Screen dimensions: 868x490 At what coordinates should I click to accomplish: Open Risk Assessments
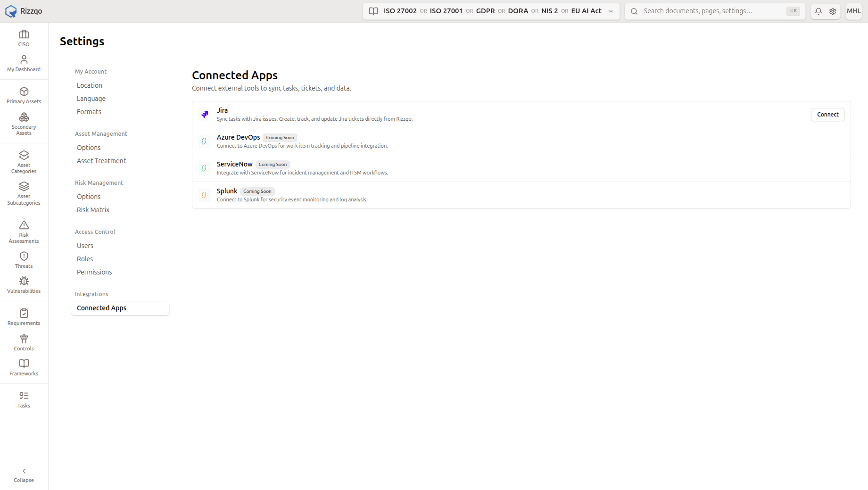24,232
